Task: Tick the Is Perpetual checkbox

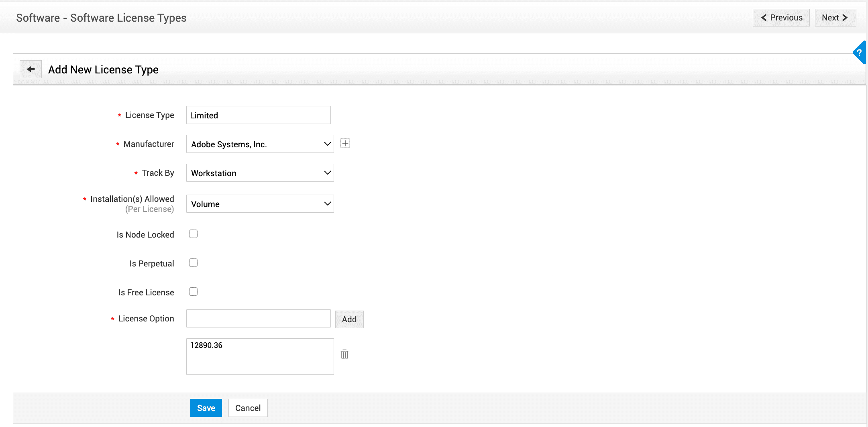Action: [x=194, y=263]
